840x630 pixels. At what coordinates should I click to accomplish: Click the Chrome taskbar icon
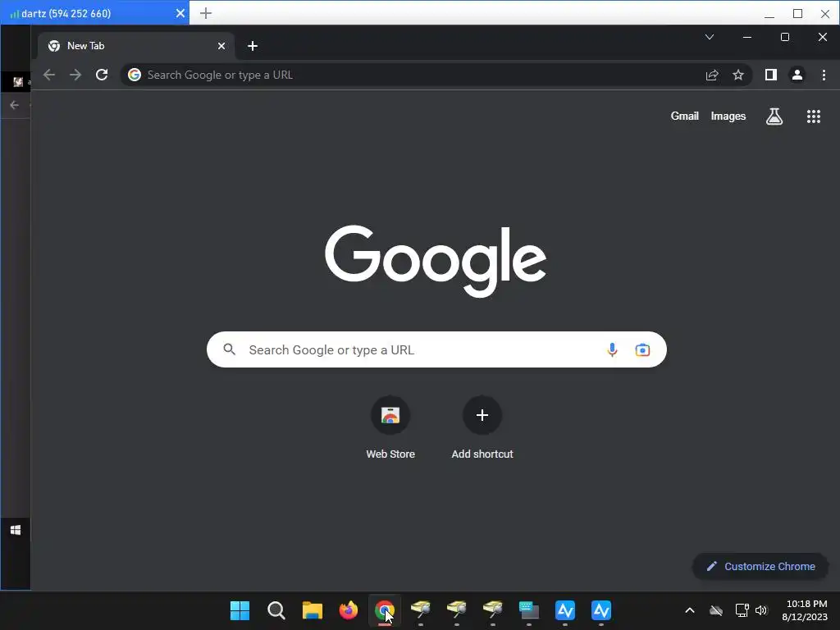(385, 610)
